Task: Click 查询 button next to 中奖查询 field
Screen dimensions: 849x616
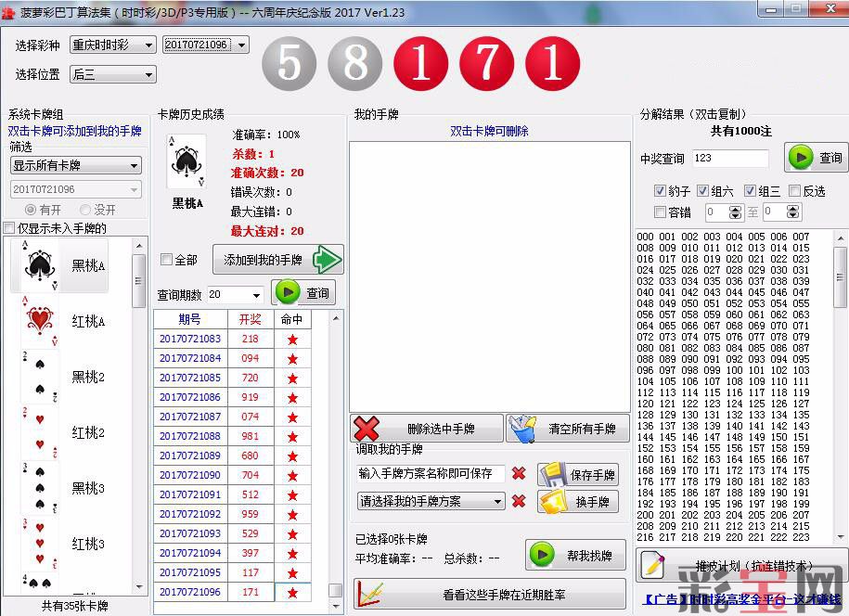Action: coord(816,158)
